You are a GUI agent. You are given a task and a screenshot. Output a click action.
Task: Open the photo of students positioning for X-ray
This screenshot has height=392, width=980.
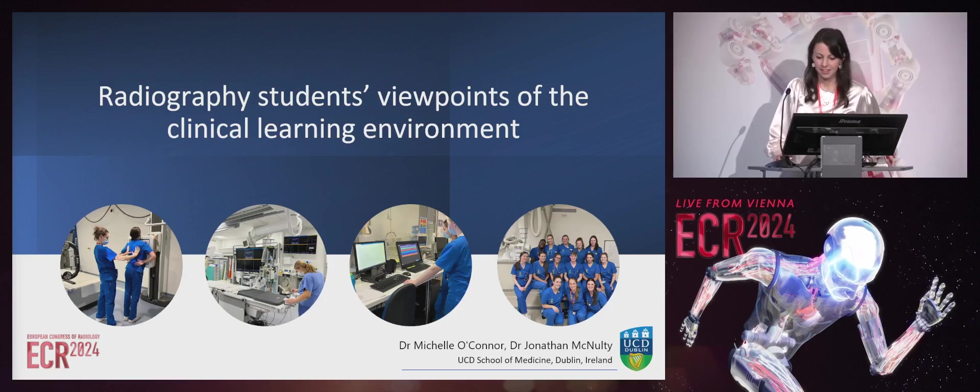[x=121, y=265]
